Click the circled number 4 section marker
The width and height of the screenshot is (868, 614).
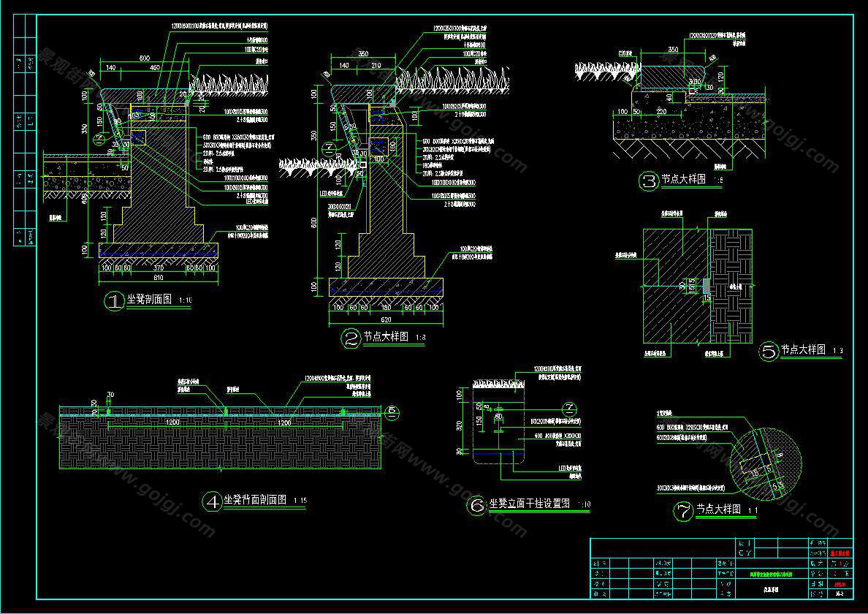pyautogui.click(x=212, y=501)
